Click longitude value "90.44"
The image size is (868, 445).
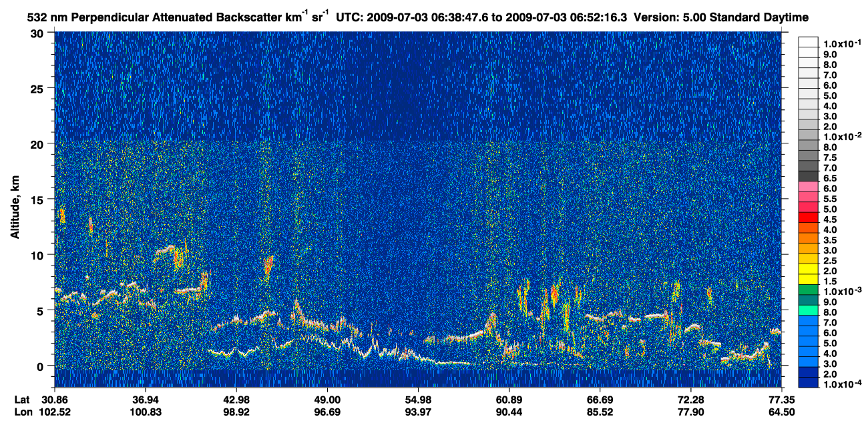pos(509,412)
